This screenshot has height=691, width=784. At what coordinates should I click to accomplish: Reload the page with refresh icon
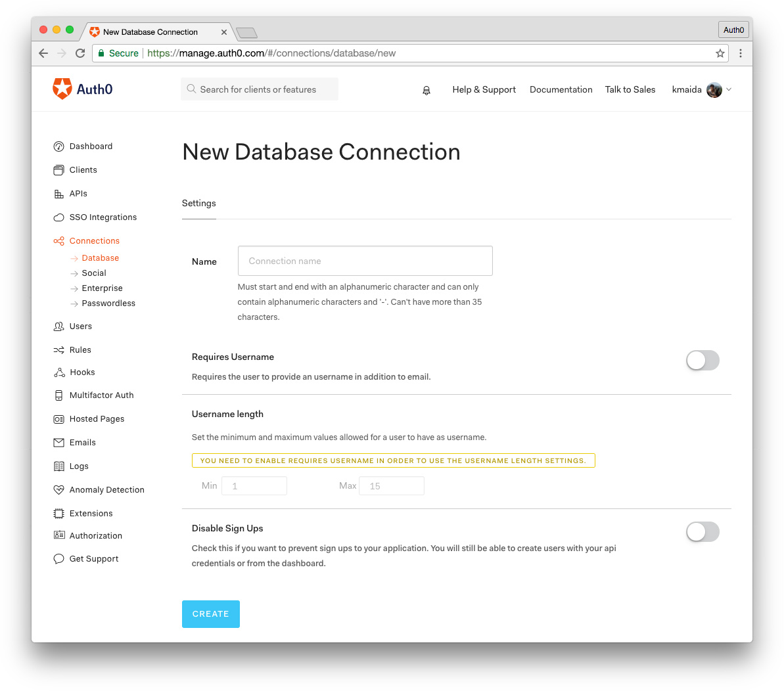pos(80,53)
